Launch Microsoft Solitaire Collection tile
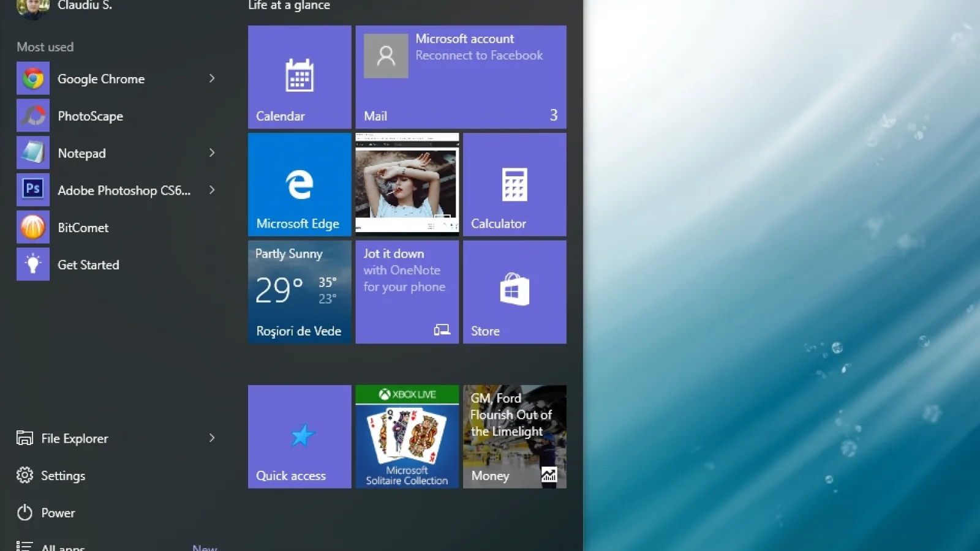The height and width of the screenshot is (551, 980). tap(407, 437)
